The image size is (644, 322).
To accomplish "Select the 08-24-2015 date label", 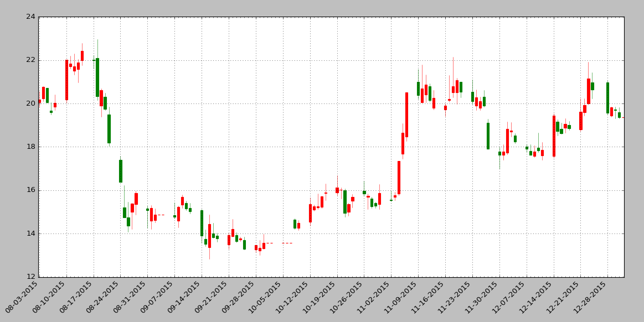I will [x=103, y=297].
